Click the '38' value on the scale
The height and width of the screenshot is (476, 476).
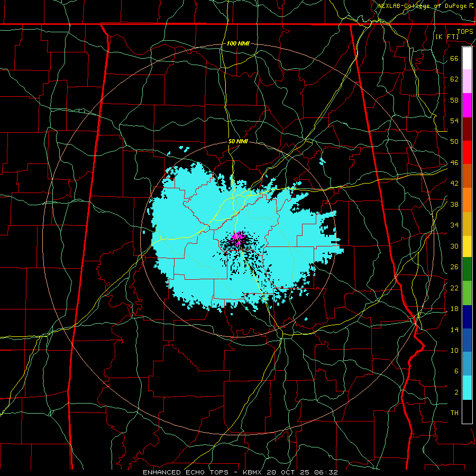(454, 204)
